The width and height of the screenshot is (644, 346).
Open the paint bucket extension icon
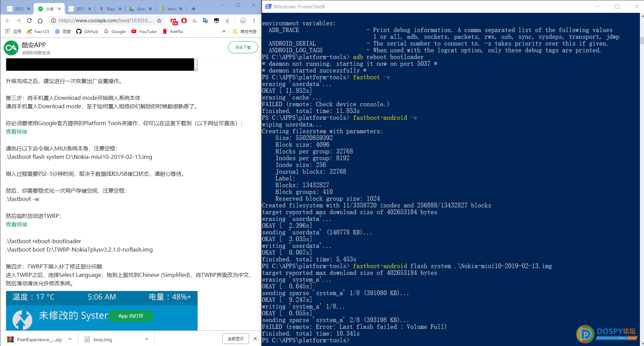coord(195,21)
